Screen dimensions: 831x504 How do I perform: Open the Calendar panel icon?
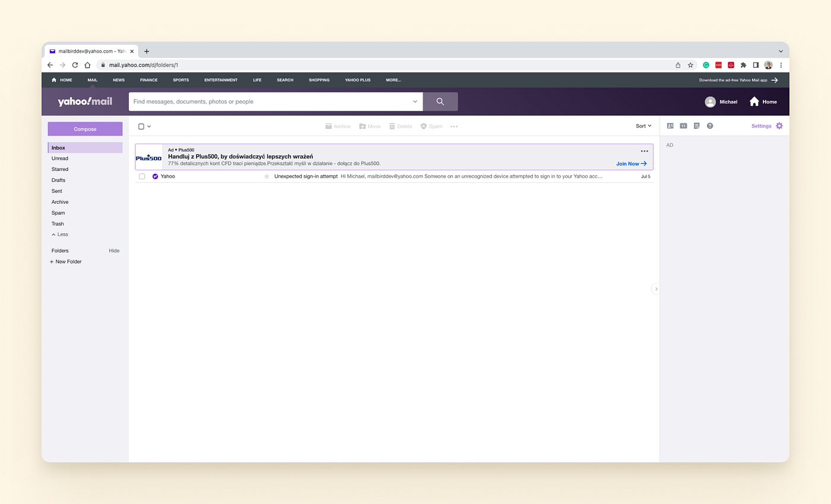tap(683, 126)
